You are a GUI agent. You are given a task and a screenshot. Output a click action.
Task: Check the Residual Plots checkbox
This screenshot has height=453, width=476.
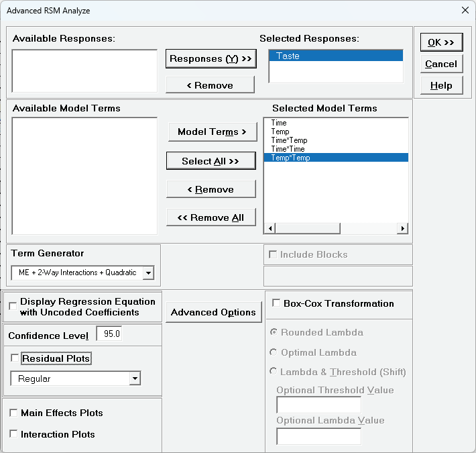coord(15,358)
